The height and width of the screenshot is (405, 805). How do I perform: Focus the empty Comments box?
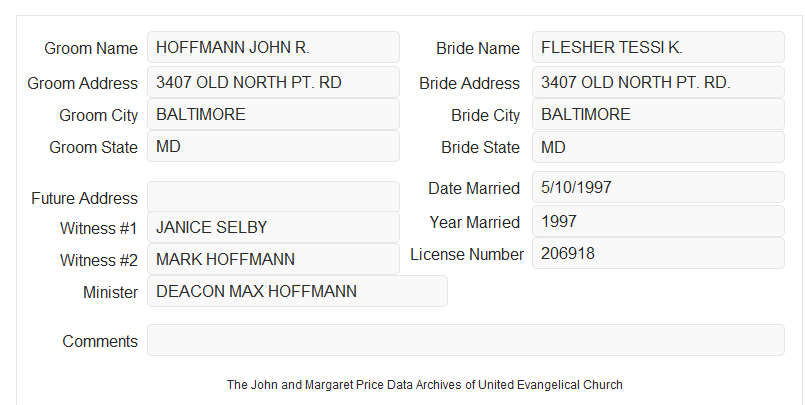466,340
